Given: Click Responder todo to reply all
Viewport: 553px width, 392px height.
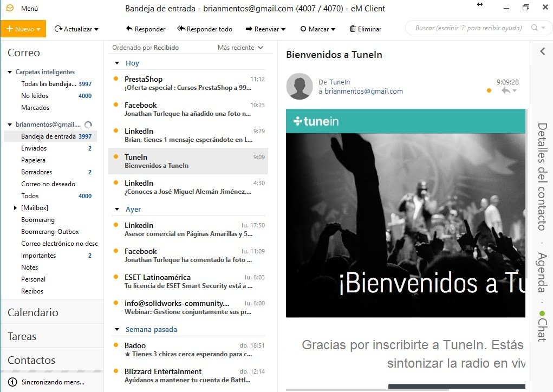Looking at the screenshot, I should pos(205,29).
